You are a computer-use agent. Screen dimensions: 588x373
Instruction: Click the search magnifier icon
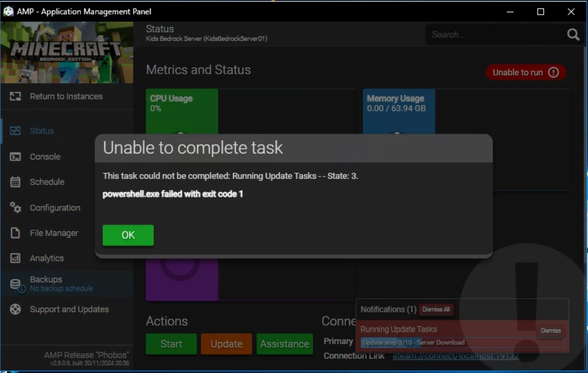pos(573,34)
